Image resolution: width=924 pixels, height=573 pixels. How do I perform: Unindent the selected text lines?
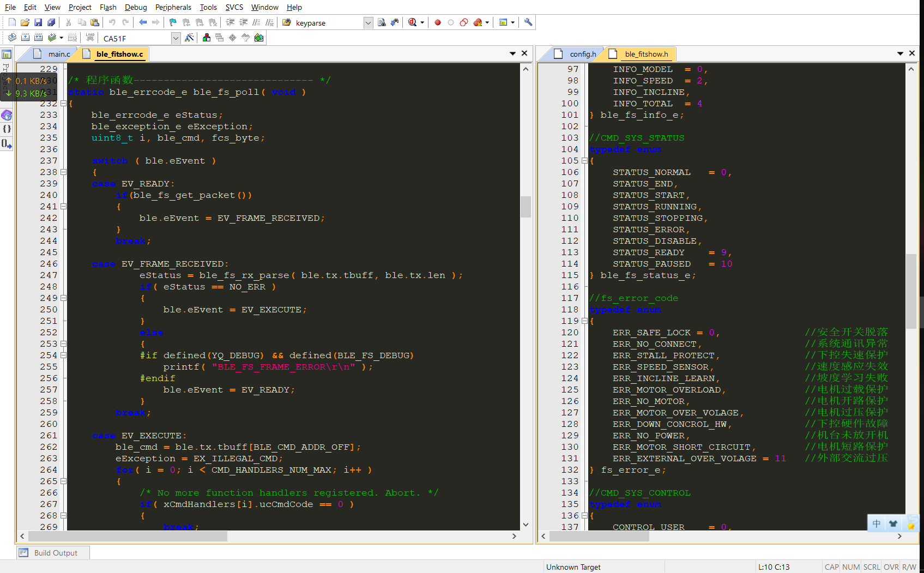tap(243, 22)
